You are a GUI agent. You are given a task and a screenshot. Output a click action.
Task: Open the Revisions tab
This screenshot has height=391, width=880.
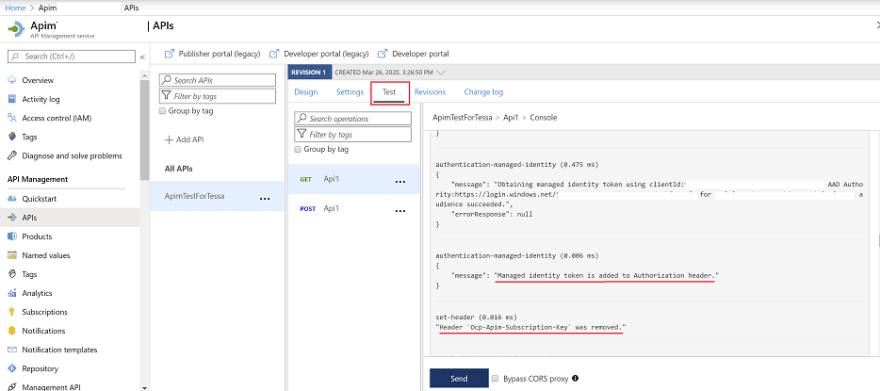[x=430, y=92]
